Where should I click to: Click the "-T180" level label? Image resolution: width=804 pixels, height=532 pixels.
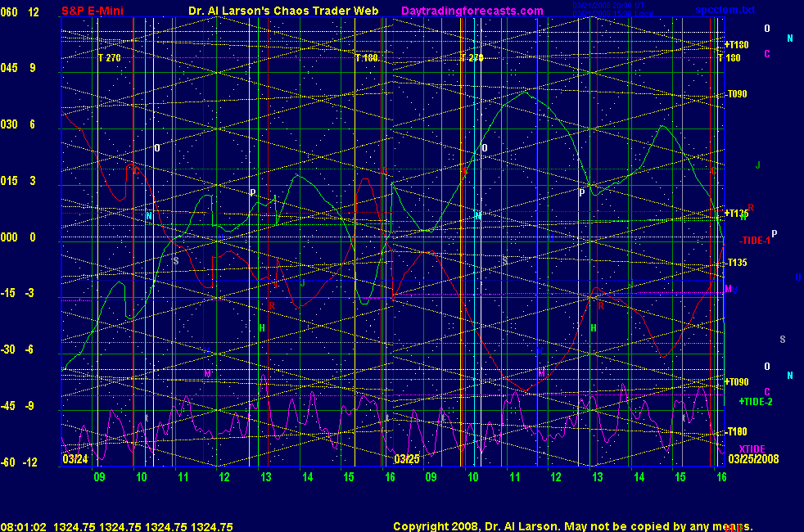(x=737, y=431)
